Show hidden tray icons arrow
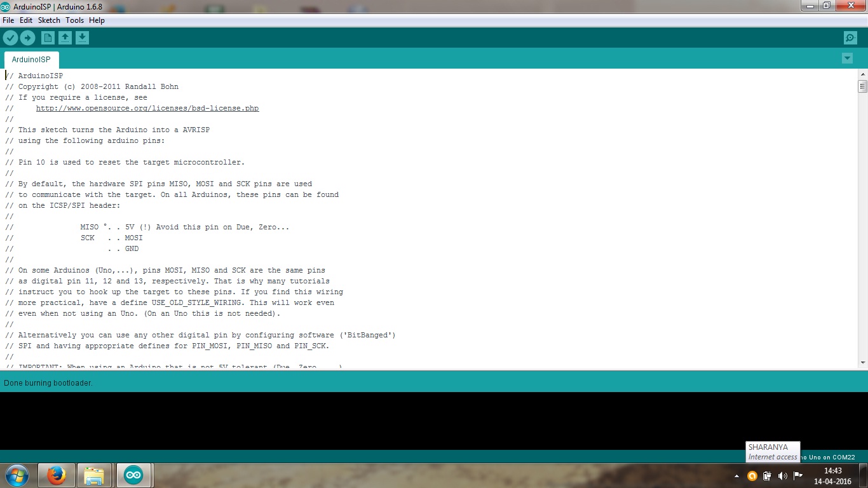 (x=736, y=476)
